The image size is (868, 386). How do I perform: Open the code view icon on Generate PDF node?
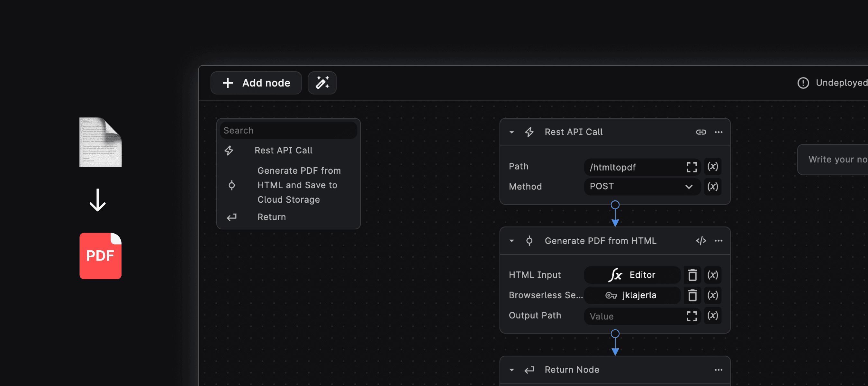pos(701,241)
